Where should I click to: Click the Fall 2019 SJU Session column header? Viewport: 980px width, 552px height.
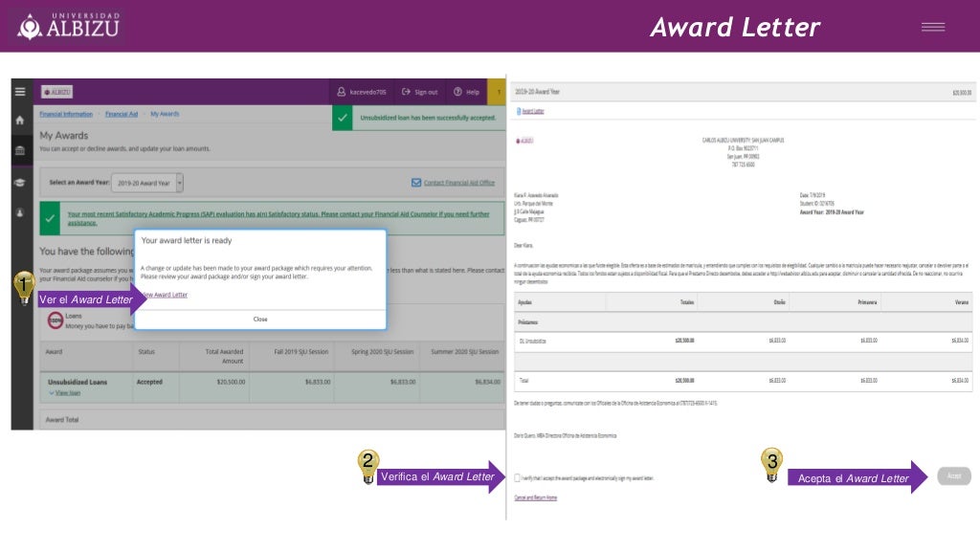[301, 351]
